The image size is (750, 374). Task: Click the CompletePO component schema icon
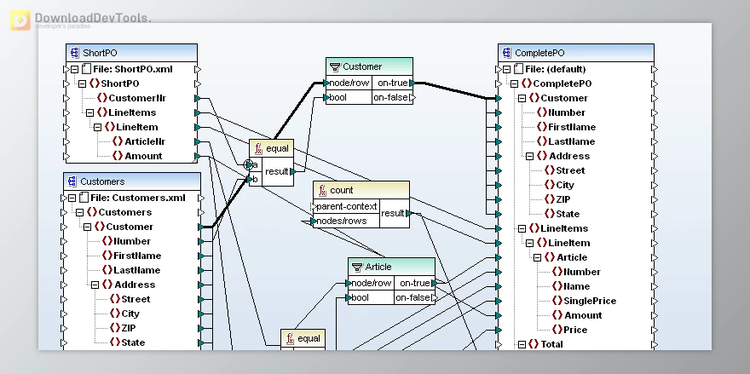(x=507, y=53)
